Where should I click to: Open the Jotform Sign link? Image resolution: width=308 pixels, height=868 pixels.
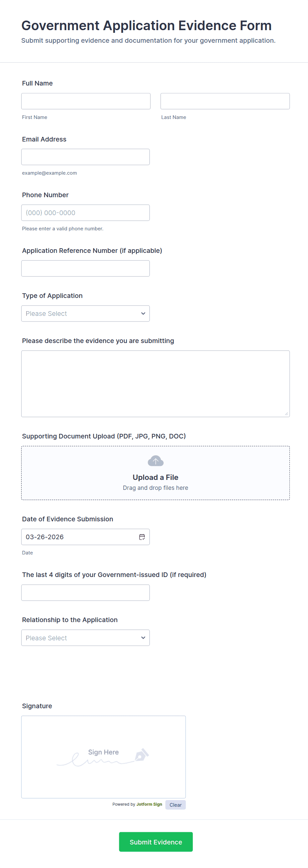click(149, 804)
